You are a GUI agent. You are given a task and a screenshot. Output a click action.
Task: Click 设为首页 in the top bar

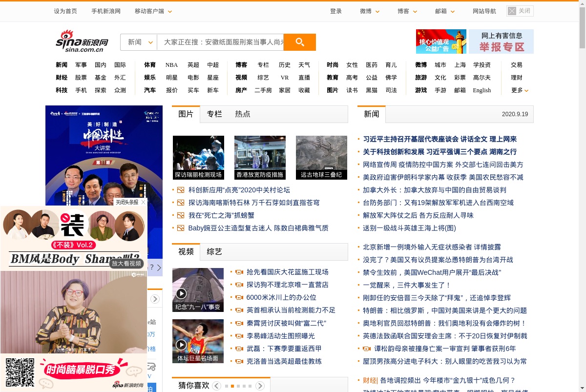click(x=65, y=11)
